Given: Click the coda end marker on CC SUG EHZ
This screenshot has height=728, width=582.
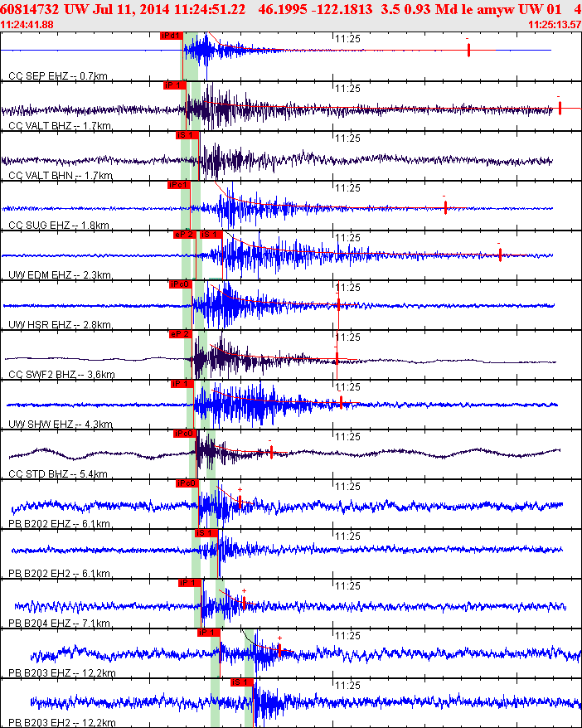Looking at the screenshot, I should (445, 207).
